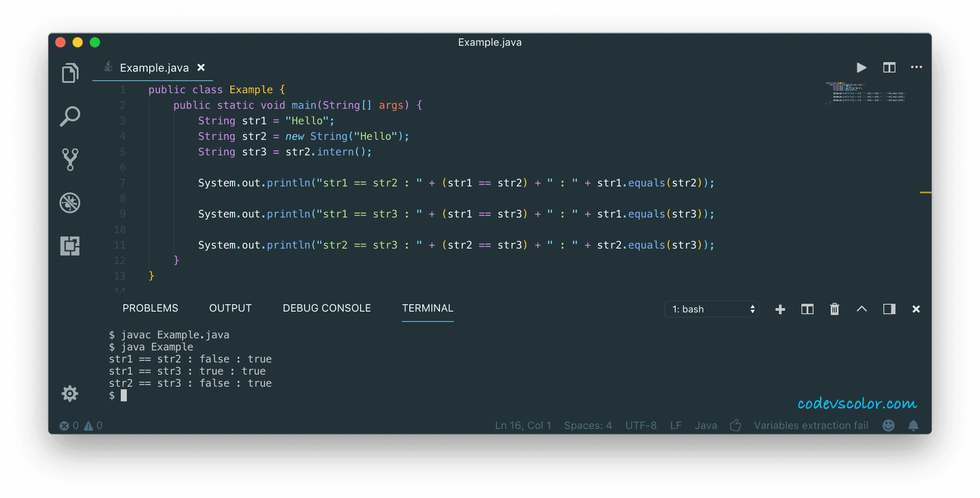Close the terminal panel with the X
Screen dimensions: 980x498
pyautogui.click(x=916, y=309)
